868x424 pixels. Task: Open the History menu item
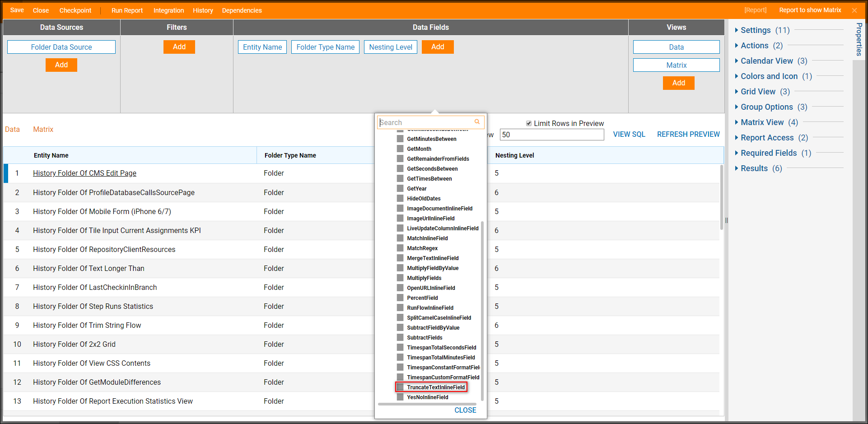[203, 10]
